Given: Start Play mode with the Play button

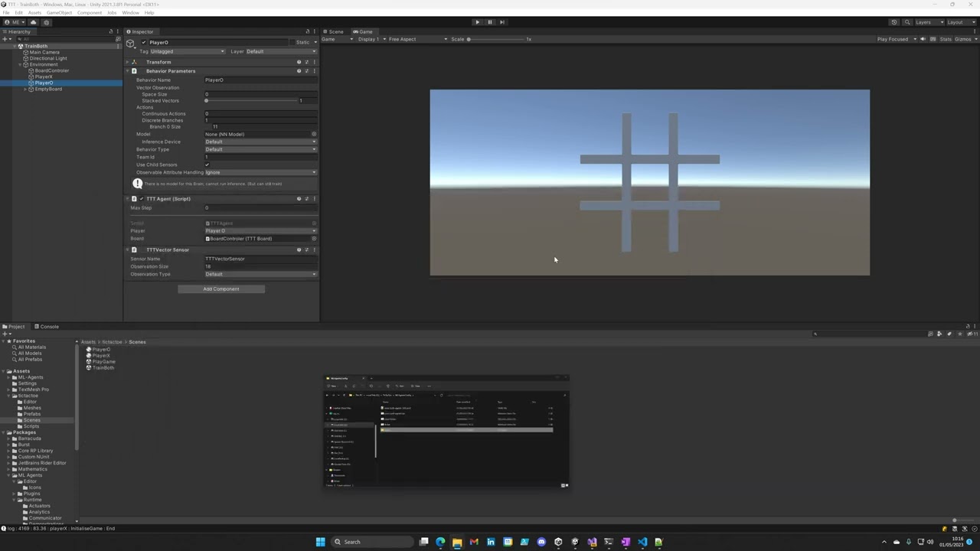Looking at the screenshot, I should (477, 22).
